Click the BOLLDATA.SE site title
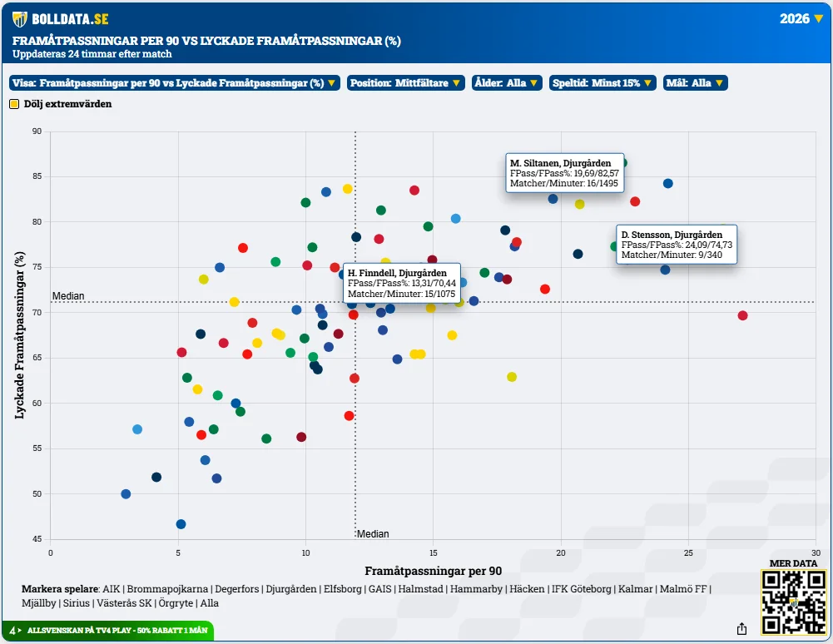 [70, 19]
